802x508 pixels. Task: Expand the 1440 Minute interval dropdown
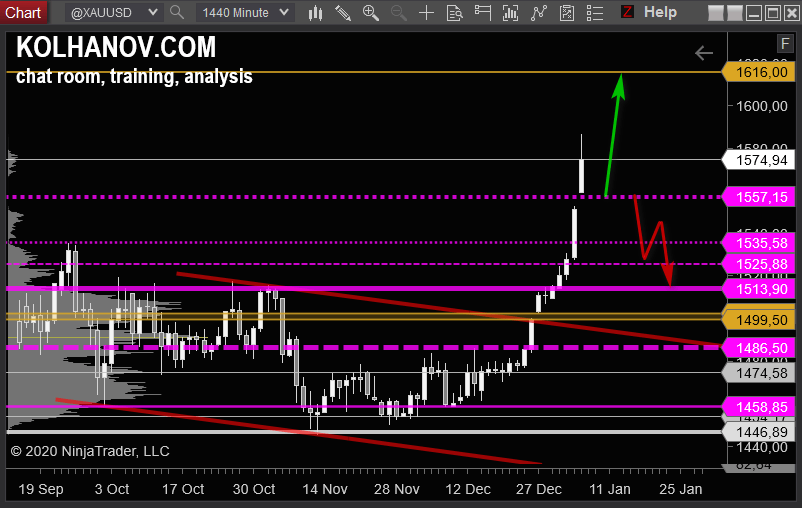pyautogui.click(x=243, y=13)
